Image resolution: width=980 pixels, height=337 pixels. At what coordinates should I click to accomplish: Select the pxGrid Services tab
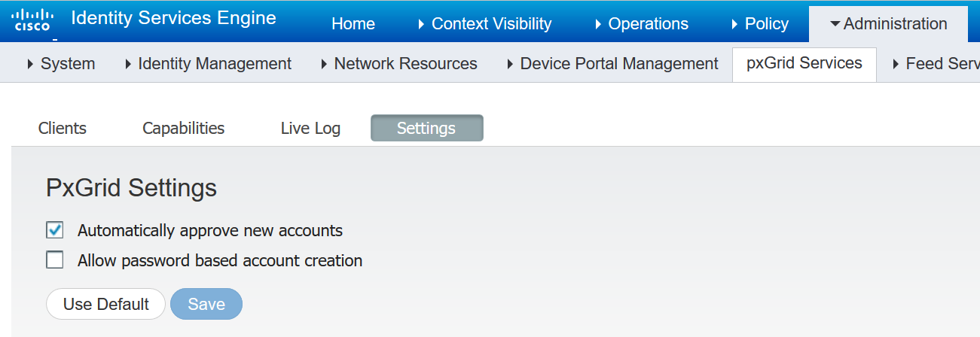coord(804,64)
